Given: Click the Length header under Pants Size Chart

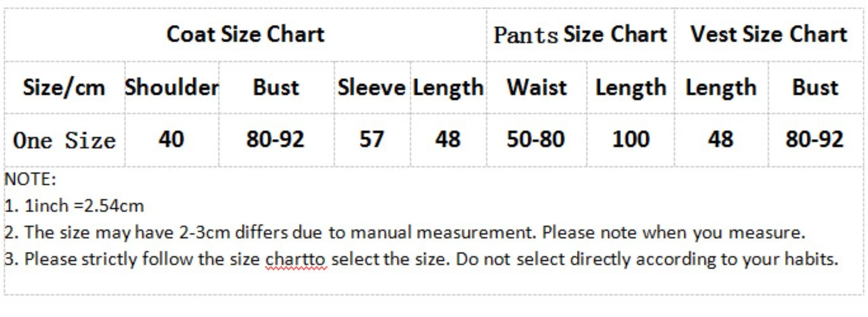Looking at the screenshot, I should click(630, 88).
